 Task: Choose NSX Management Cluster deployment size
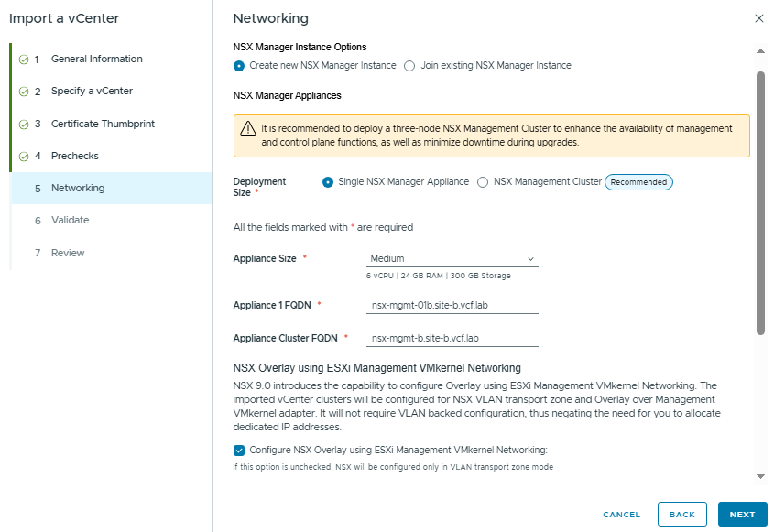tap(483, 182)
